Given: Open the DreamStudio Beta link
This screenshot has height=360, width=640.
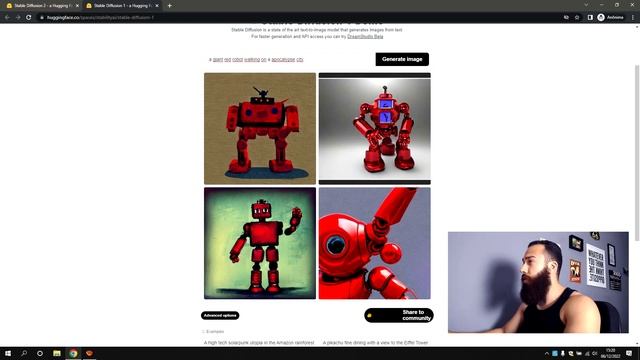Looking at the screenshot, I should coord(365,36).
